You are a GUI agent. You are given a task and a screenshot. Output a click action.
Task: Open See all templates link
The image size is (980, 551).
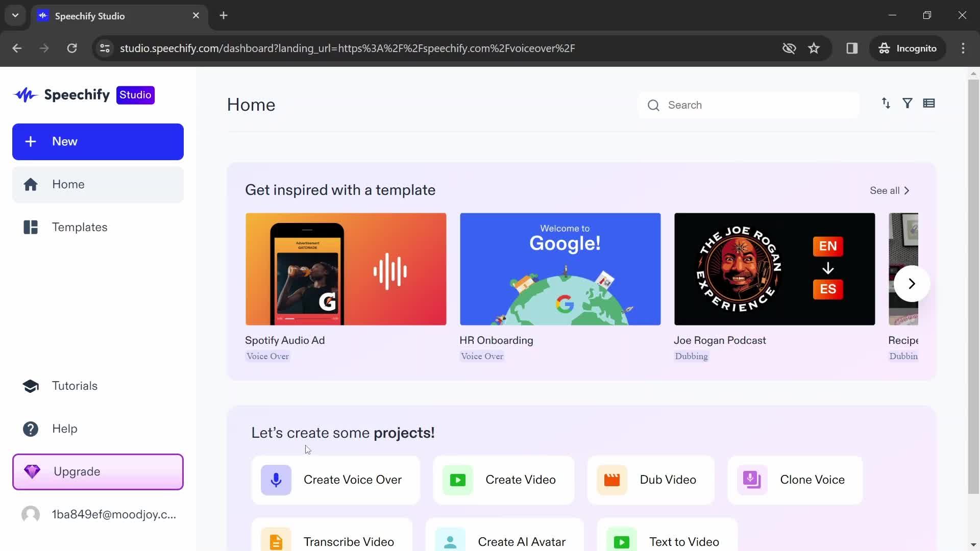[x=890, y=191]
